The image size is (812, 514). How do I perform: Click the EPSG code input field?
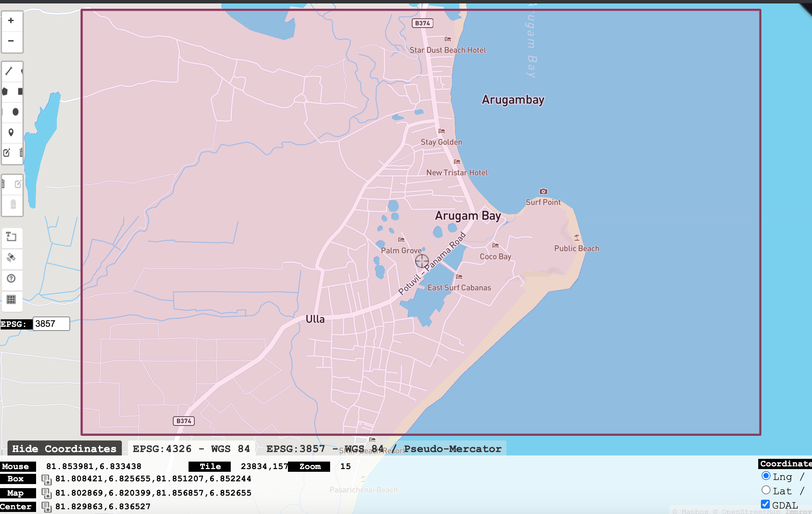click(51, 324)
